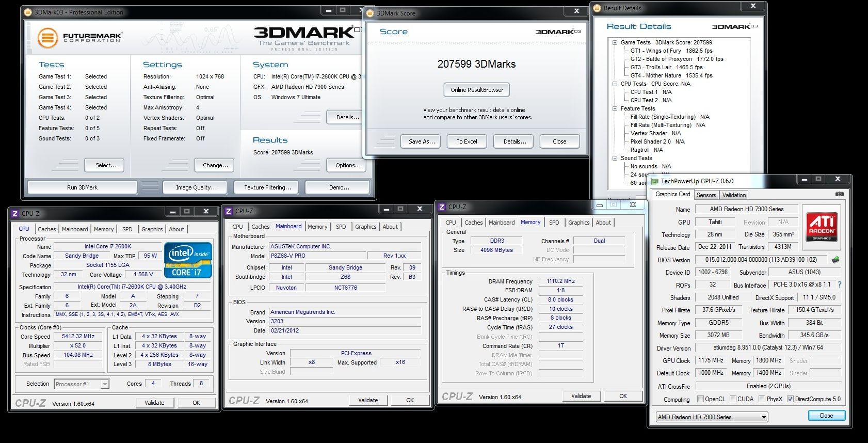Click Details button in 3DMark Score window
Screen dimensions: 868x443
(x=515, y=141)
